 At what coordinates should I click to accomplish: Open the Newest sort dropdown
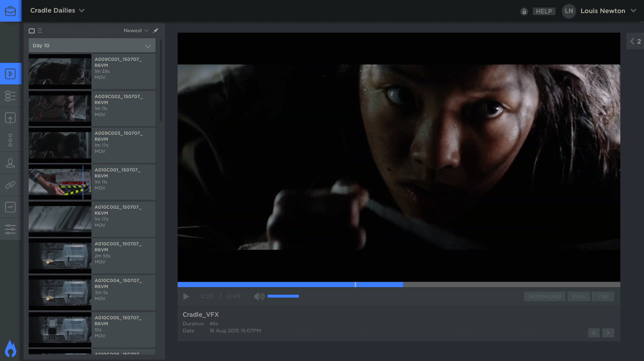coord(136,31)
